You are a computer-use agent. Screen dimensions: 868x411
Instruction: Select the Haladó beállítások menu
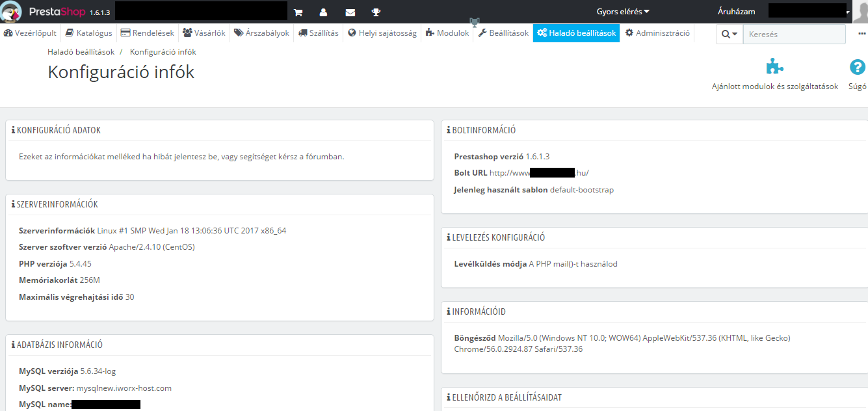(576, 33)
